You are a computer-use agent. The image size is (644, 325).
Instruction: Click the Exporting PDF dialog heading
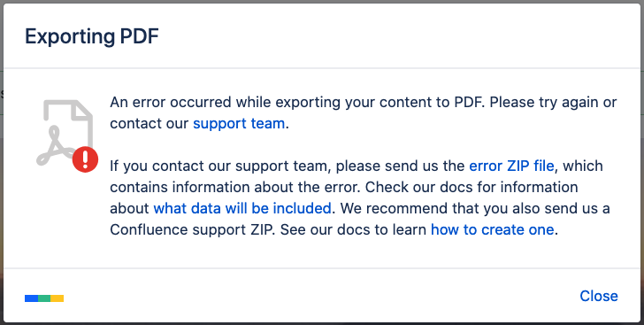click(92, 36)
